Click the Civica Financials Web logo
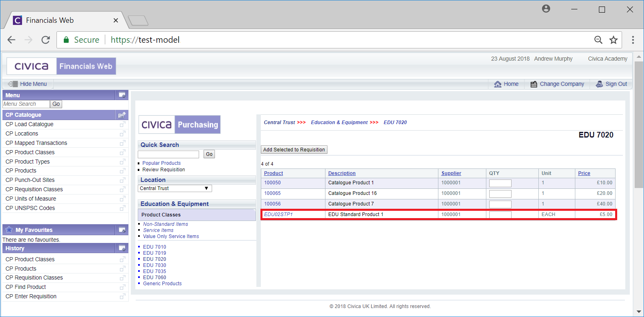 [x=61, y=66]
